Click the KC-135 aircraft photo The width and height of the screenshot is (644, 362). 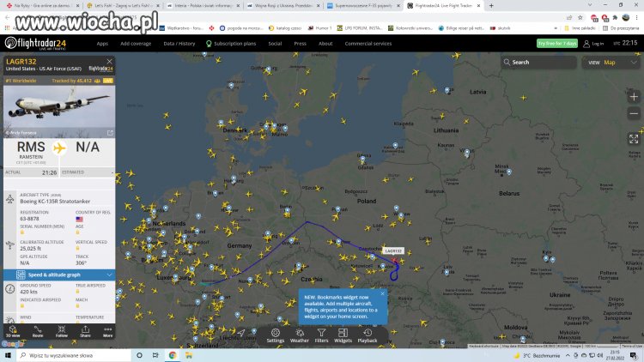pos(59,112)
